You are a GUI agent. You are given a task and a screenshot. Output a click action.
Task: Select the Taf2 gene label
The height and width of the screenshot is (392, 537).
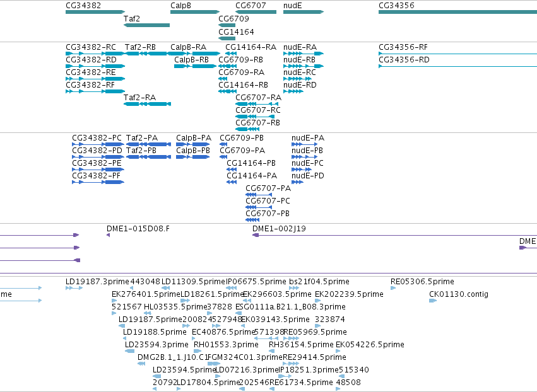click(x=132, y=18)
